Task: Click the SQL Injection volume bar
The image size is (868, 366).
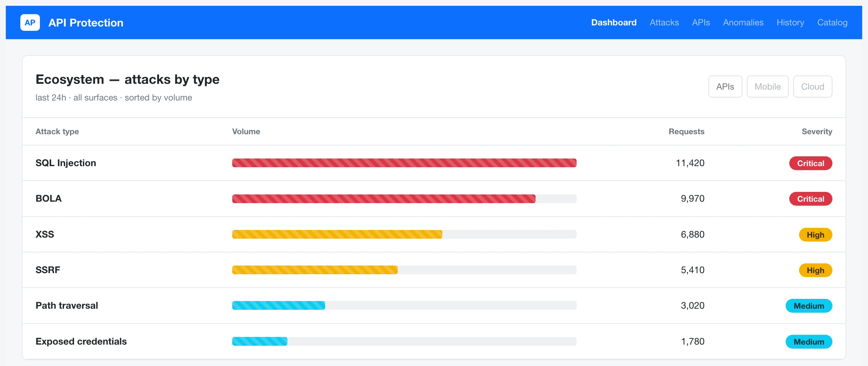Action: tap(404, 163)
